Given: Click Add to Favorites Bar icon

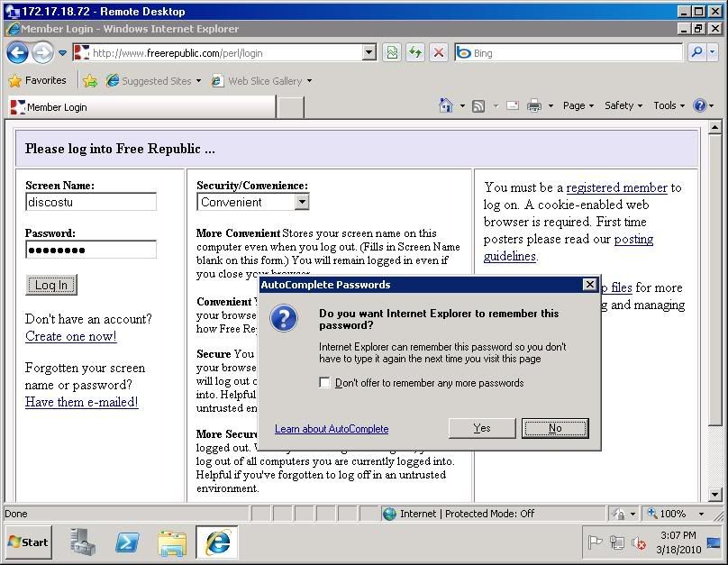Looking at the screenshot, I should [90, 81].
